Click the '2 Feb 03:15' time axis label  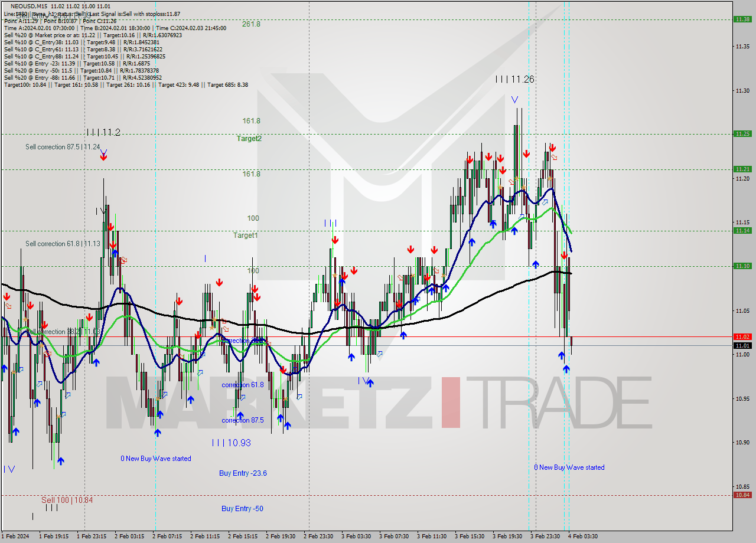tap(129, 537)
